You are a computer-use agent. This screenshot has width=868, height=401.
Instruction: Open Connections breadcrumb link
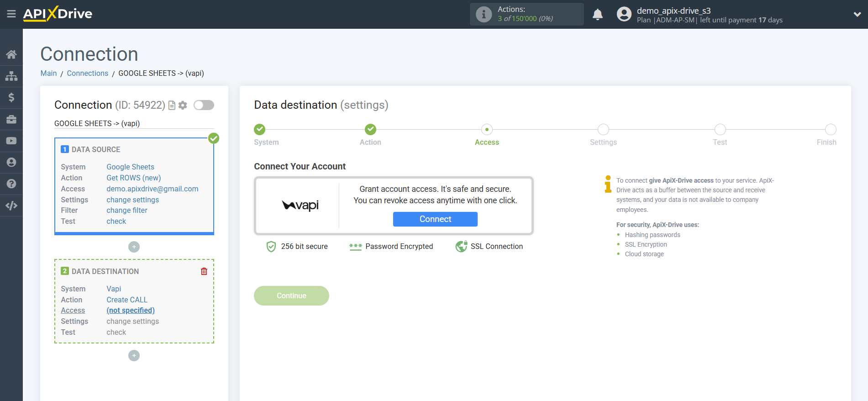(x=88, y=73)
